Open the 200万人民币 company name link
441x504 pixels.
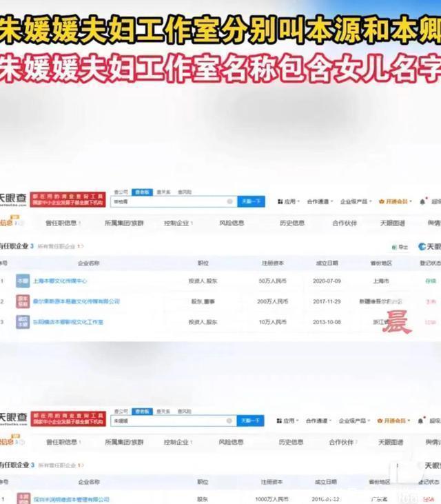(x=76, y=301)
